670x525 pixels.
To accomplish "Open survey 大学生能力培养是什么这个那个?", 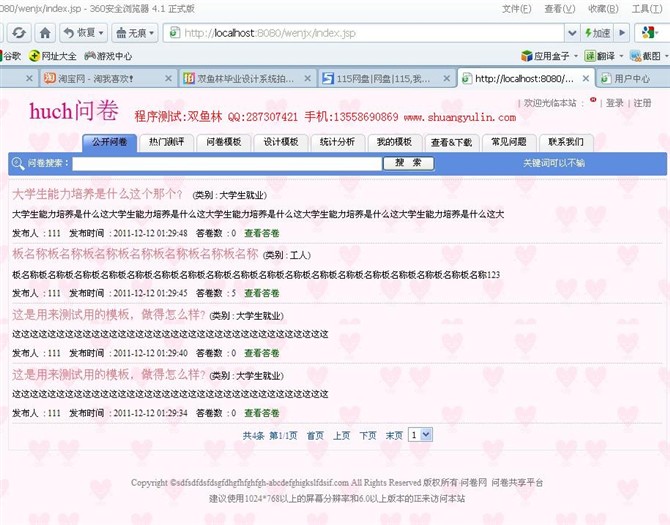I will click(97, 194).
